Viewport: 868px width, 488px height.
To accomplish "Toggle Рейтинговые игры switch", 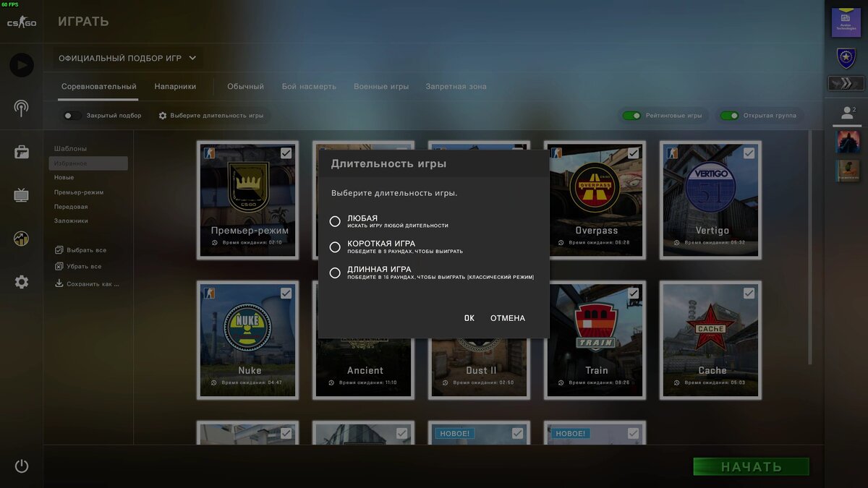I will [x=632, y=116].
